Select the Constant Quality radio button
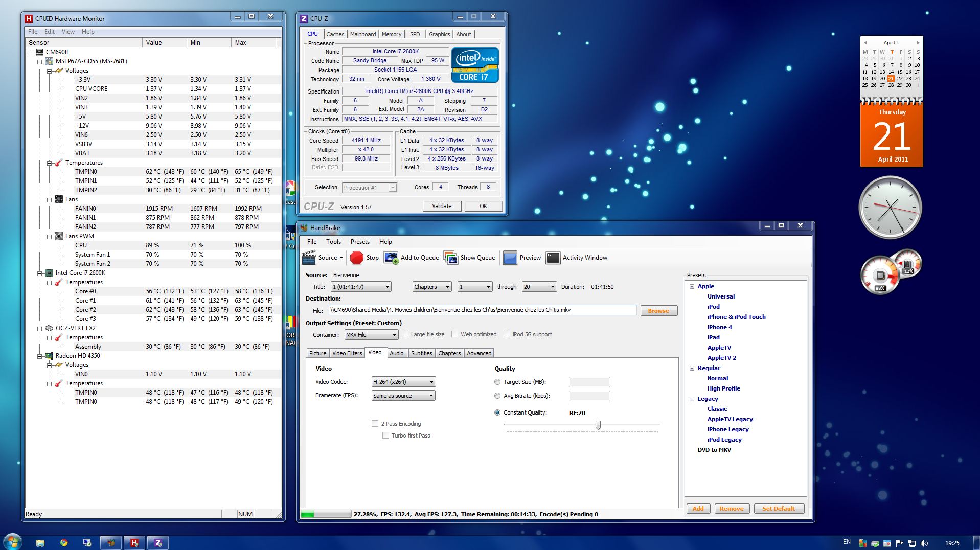 click(497, 413)
